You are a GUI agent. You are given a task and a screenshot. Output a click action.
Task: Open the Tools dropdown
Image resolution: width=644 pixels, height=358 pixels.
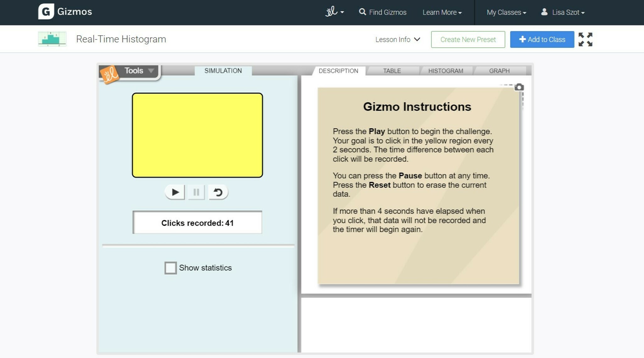pyautogui.click(x=139, y=71)
